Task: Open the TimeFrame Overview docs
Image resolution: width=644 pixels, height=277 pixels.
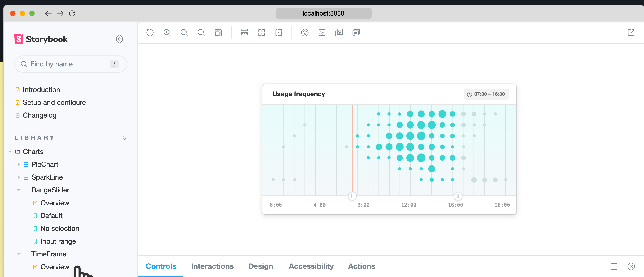Action: [x=55, y=267]
